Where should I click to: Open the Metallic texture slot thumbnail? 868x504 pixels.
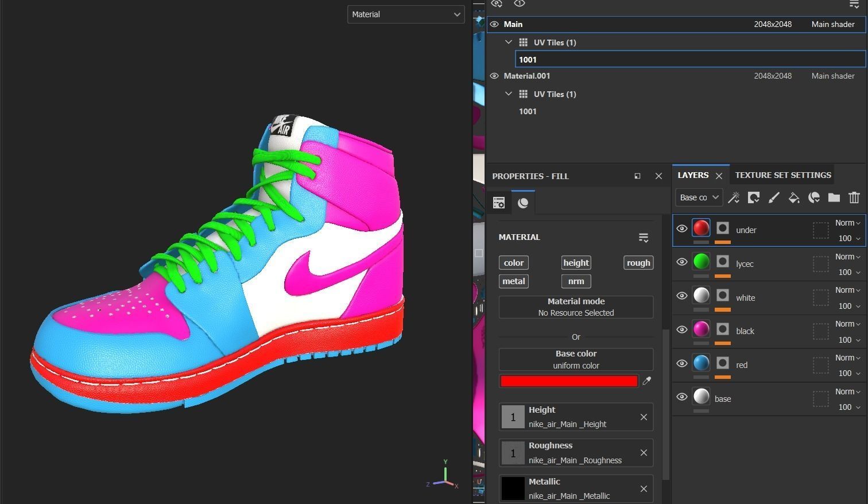[x=513, y=489]
